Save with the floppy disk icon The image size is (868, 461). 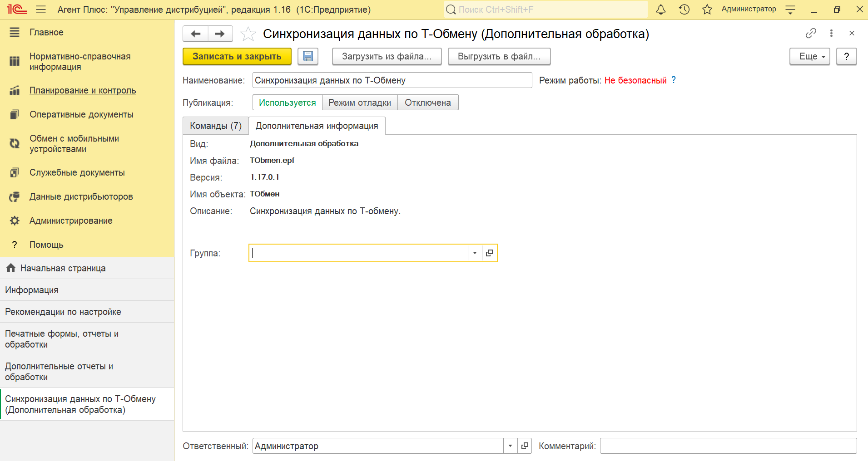[x=308, y=56]
